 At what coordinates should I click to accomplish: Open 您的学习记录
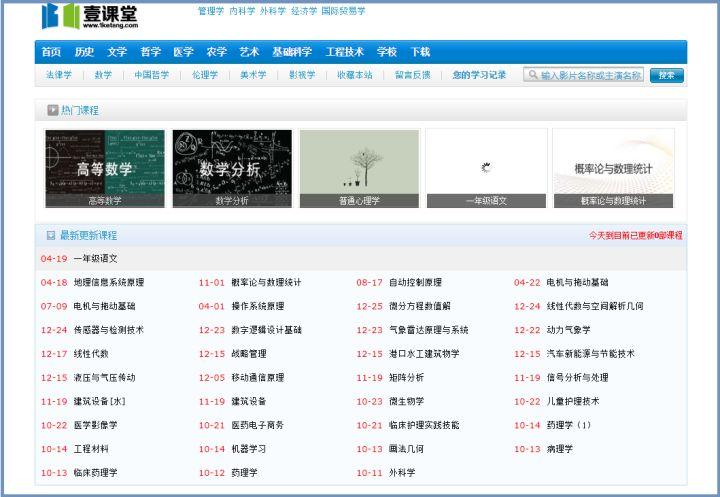[479, 75]
